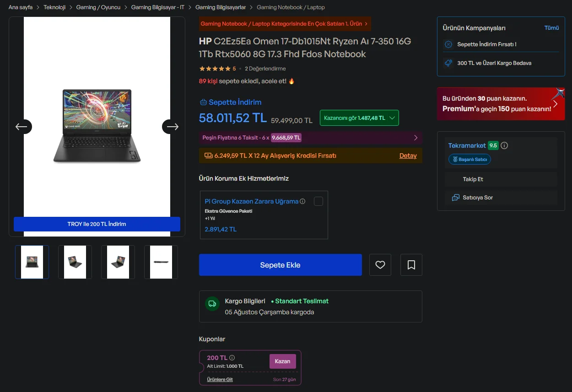Click the Sepette İndirim basket icon
The image size is (572, 392).
coord(204,102)
